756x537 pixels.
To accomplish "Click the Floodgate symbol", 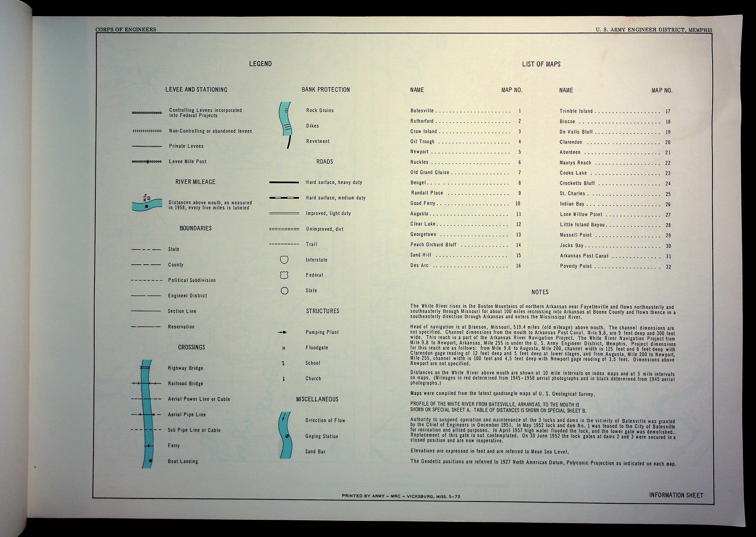I will [283, 348].
